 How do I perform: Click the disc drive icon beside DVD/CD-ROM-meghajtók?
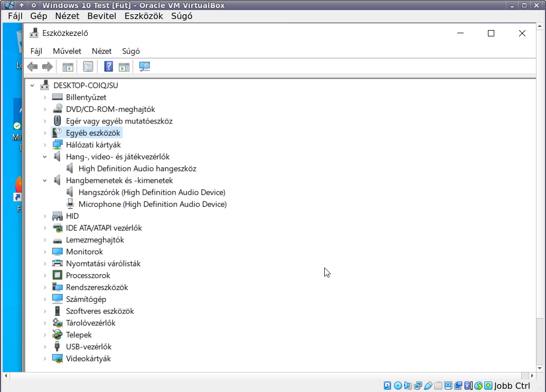[x=58, y=109]
